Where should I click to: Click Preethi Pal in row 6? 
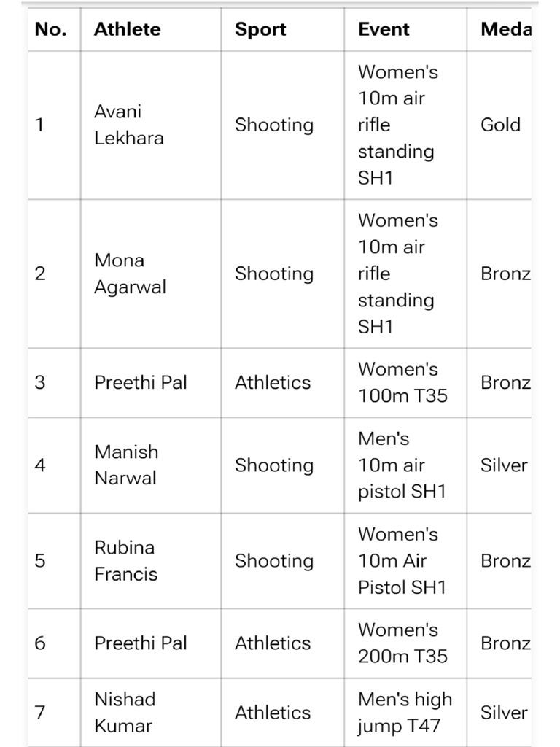pyautogui.click(x=140, y=643)
